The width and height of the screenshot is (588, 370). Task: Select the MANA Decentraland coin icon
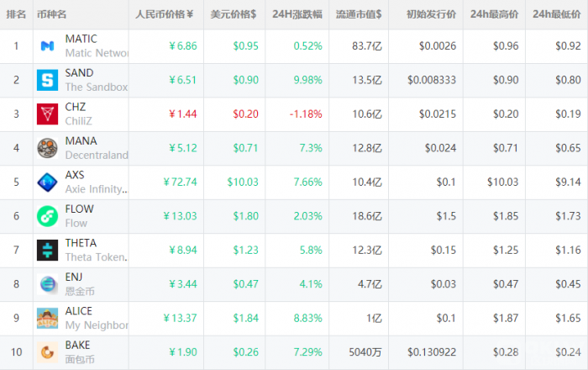[x=47, y=148]
